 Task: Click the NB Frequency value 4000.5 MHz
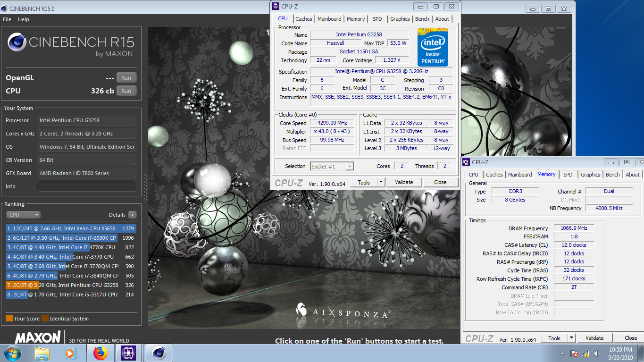click(609, 208)
